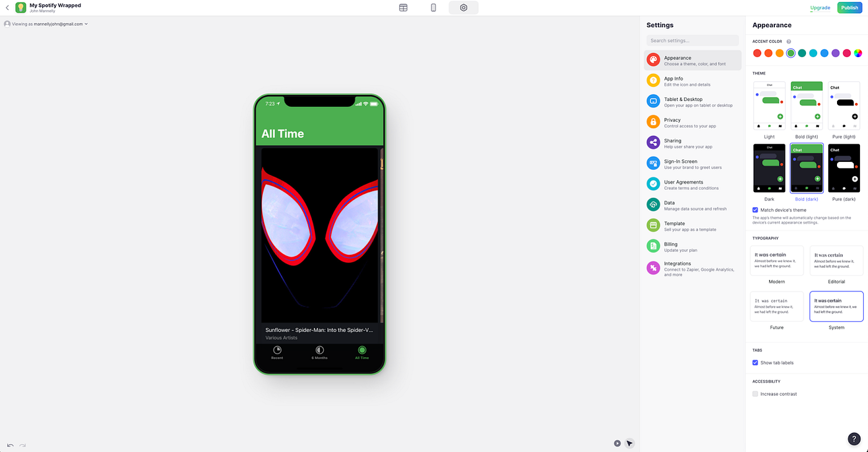Open Sign-In Screen settings item
The height and width of the screenshot is (452, 868).
click(693, 164)
